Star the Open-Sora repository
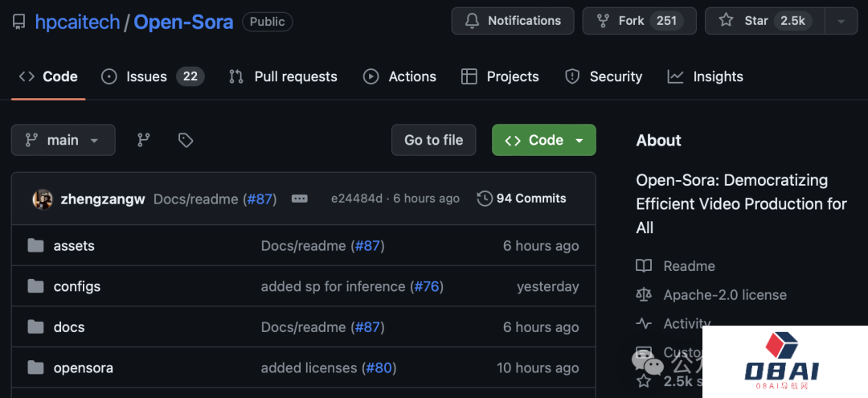The width and height of the screenshot is (868, 398). (764, 21)
